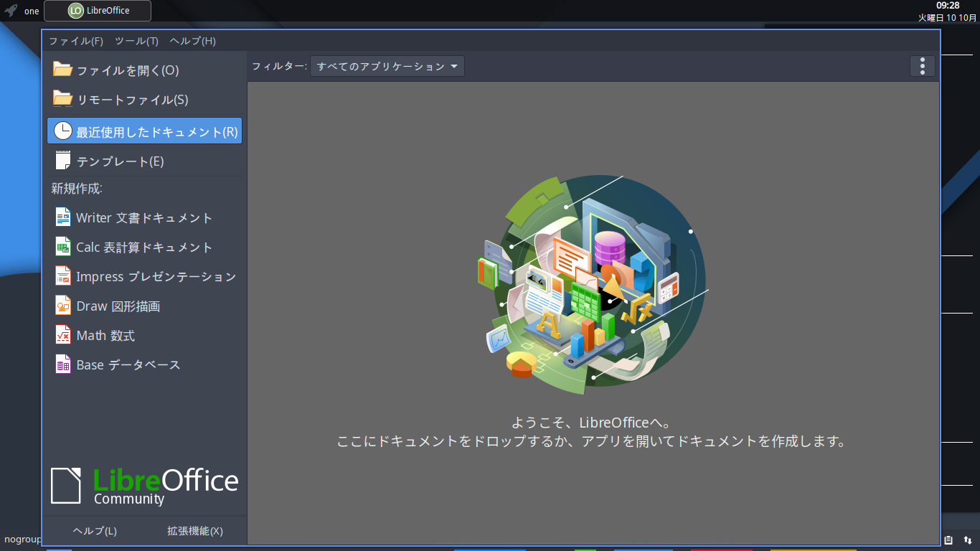This screenshot has height=551, width=980.
Task: Click the Base データベース label
Action: point(128,364)
